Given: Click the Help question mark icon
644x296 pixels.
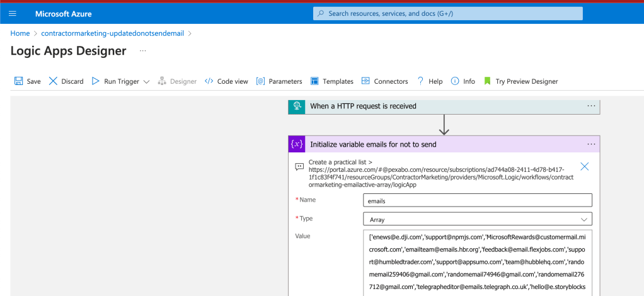Looking at the screenshot, I should point(420,81).
